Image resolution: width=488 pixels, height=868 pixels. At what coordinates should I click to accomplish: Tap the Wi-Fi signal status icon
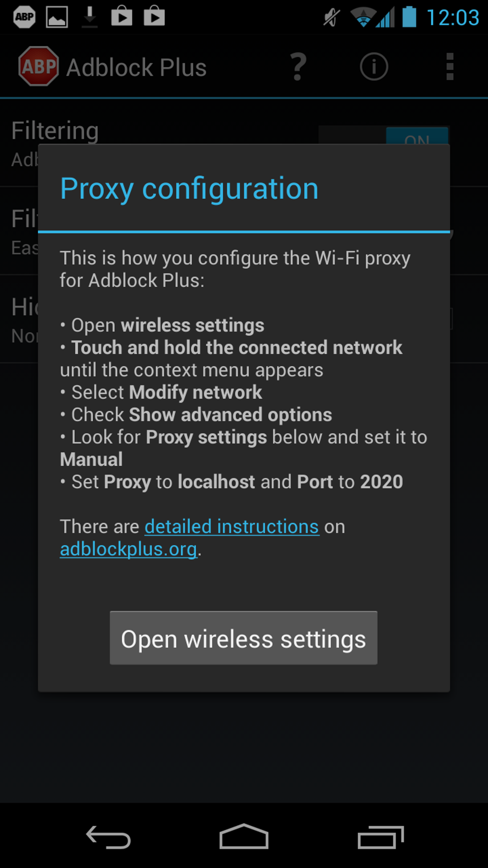click(x=363, y=17)
